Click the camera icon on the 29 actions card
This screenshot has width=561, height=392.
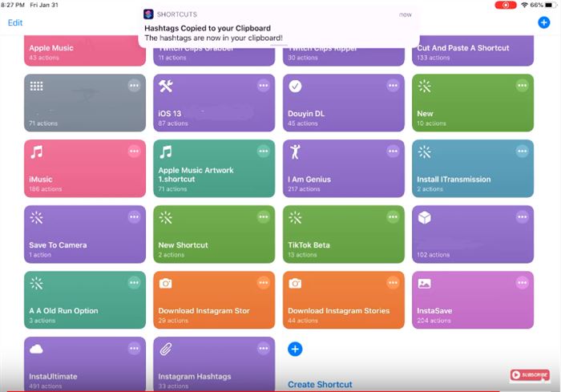pos(165,284)
